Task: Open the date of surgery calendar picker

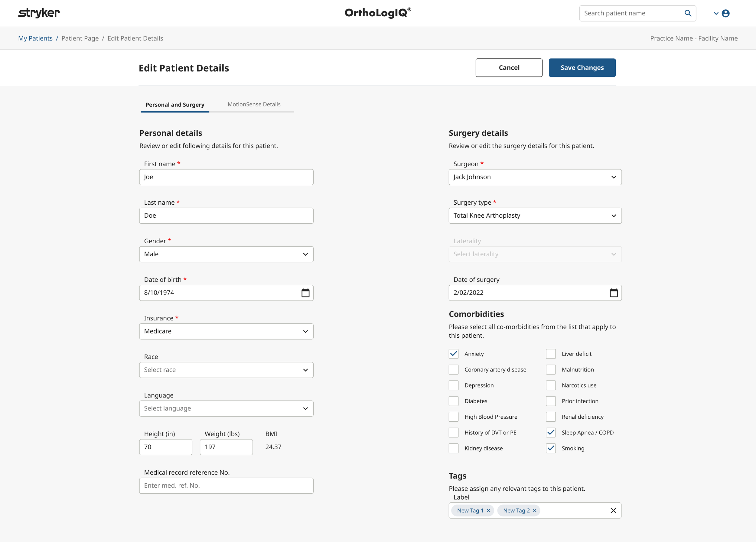Action: click(614, 293)
